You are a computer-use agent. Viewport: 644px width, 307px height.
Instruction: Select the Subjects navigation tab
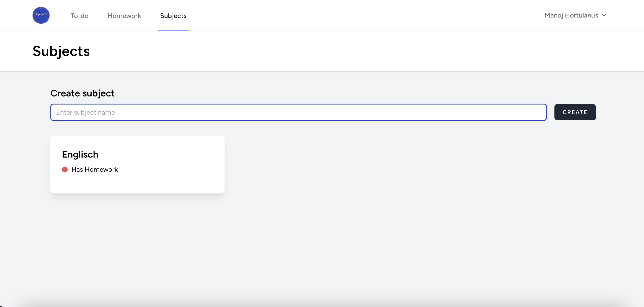[173, 16]
